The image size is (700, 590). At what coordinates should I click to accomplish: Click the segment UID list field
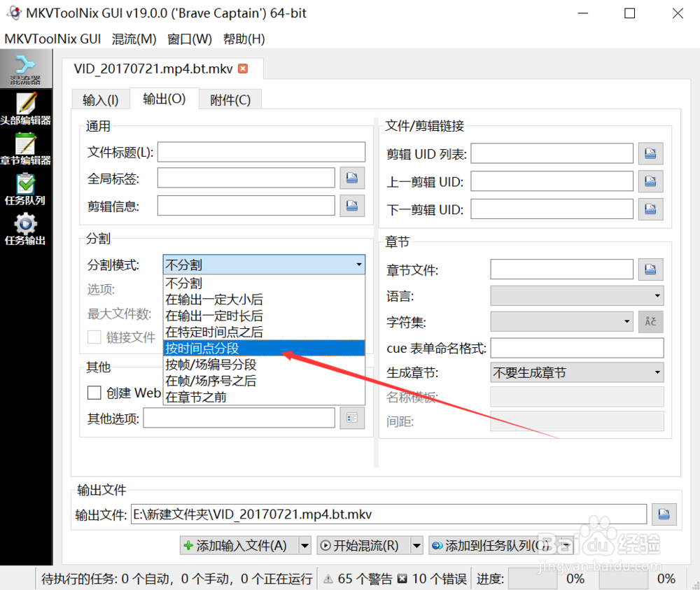pos(552,153)
